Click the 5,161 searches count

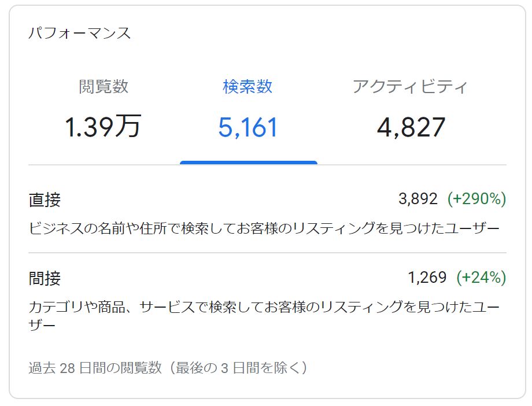coord(248,127)
